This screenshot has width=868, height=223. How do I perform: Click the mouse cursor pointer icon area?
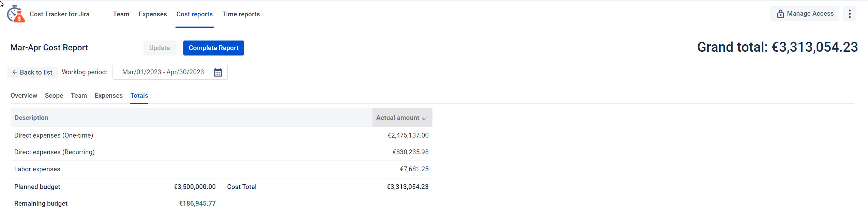pos(2,5)
